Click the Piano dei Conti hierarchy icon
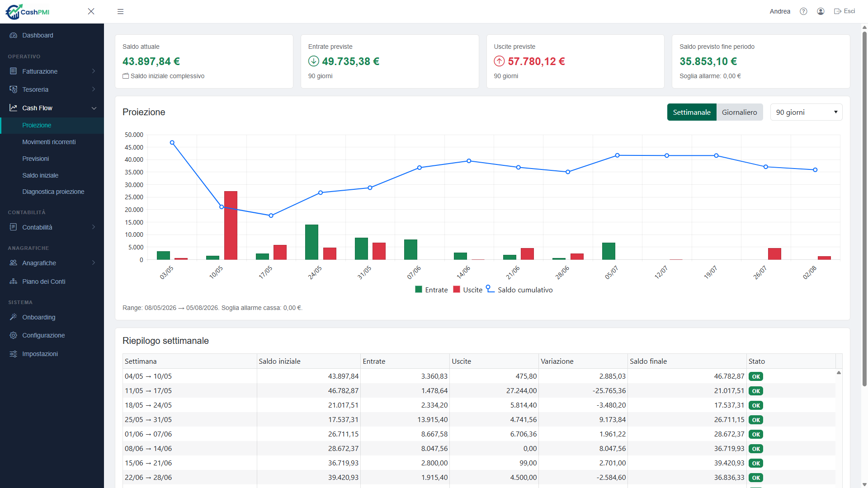The width and height of the screenshot is (868, 488). coord(14,282)
